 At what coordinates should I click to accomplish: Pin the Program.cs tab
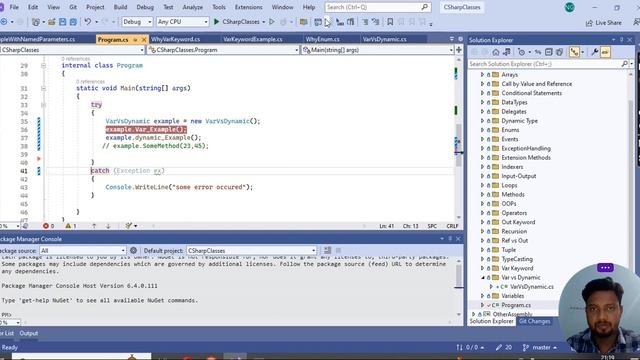click(135, 40)
